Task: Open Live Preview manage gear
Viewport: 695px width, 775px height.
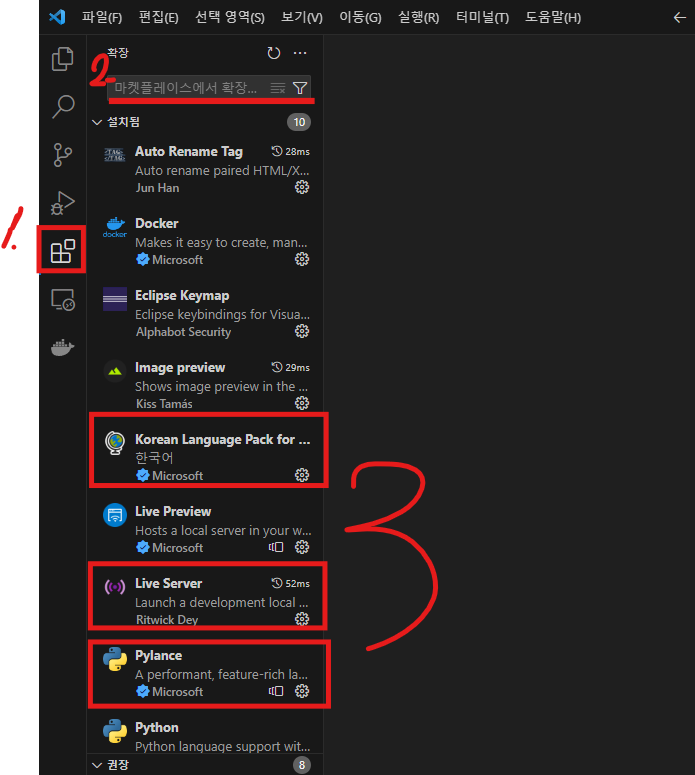Action: [x=302, y=547]
